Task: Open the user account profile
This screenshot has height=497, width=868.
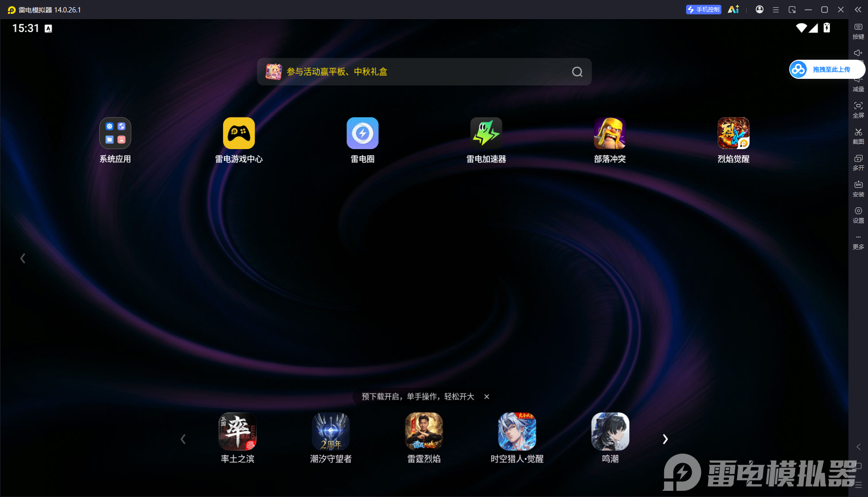Action: click(x=760, y=10)
